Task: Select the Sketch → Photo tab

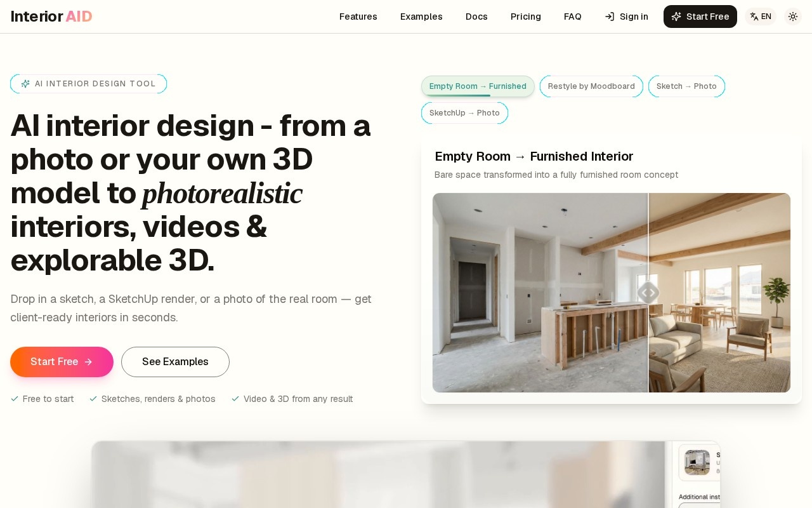Action: click(686, 86)
